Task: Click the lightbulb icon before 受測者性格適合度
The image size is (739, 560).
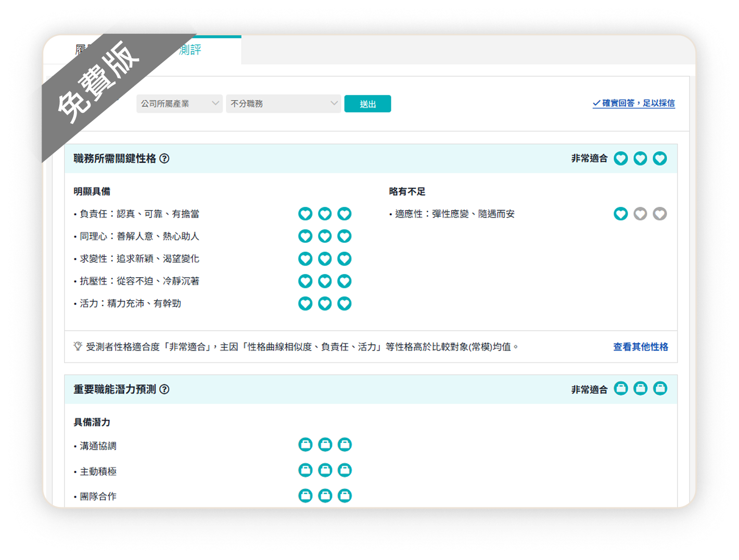Action: click(78, 346)
